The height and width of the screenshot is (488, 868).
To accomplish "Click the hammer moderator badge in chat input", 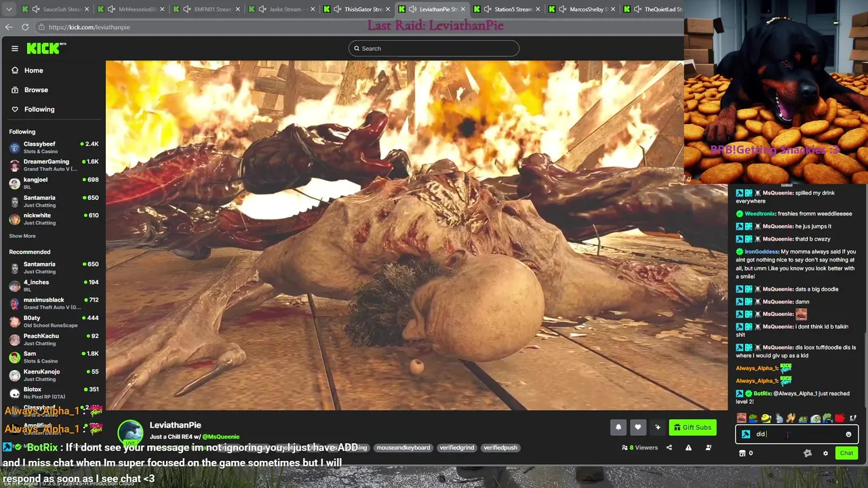I will [745, 434].
